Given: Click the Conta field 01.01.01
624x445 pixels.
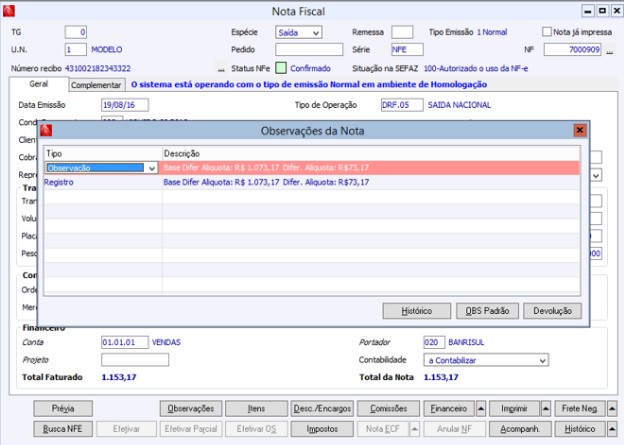Looking at the screenshot, I should coord(125,342).
